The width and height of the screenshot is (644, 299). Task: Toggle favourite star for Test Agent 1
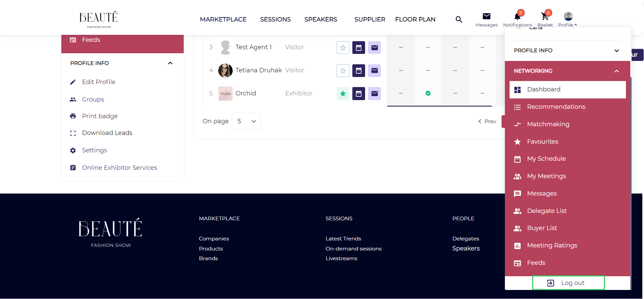343,48
